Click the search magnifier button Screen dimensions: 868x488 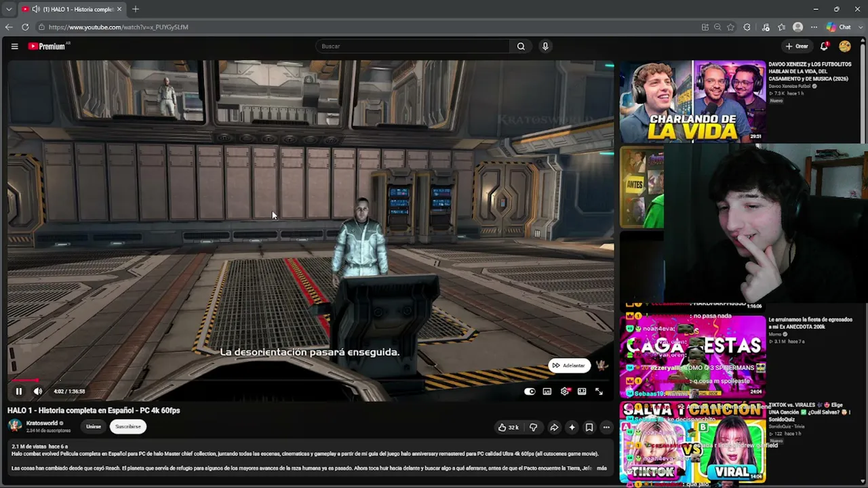[x=521, y=46]
